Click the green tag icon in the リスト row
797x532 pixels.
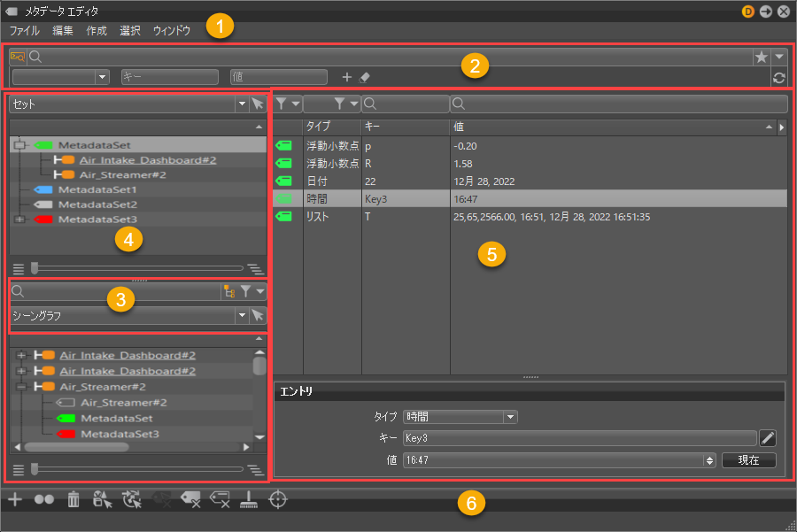(x=283, y=217)
